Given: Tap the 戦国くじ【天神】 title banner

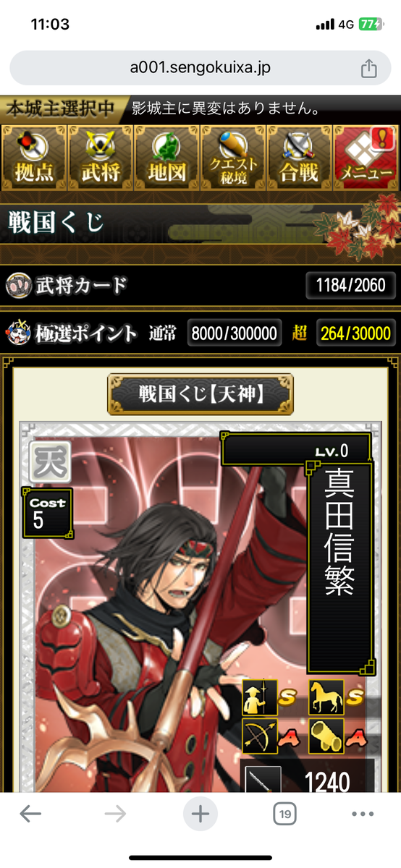Looking at the screenshot, I should [200, 394].
